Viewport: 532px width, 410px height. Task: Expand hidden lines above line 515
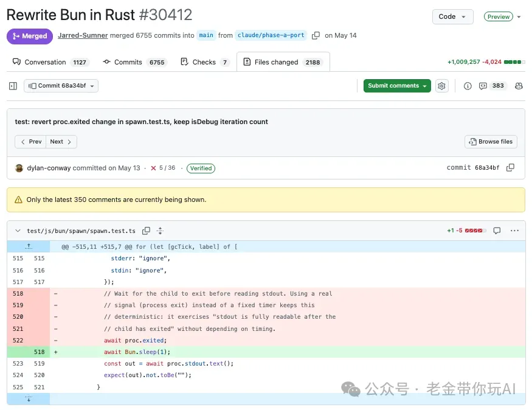(x=29, y=246)
